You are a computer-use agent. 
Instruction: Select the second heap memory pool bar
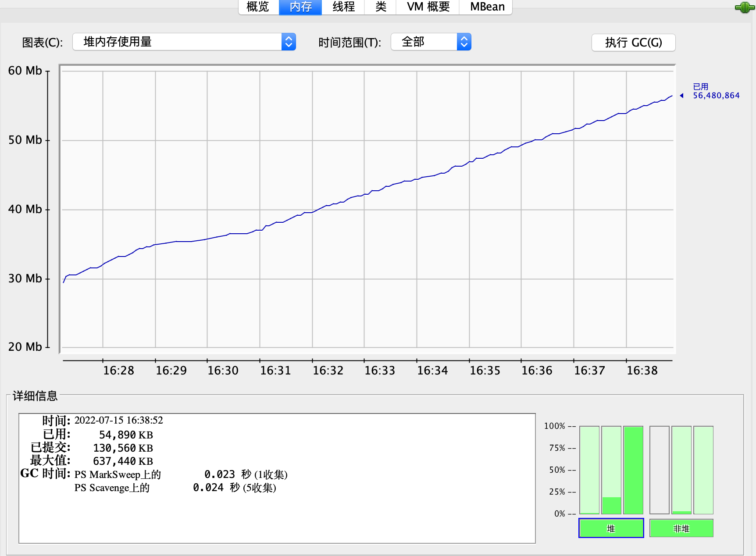click(611, 470)
